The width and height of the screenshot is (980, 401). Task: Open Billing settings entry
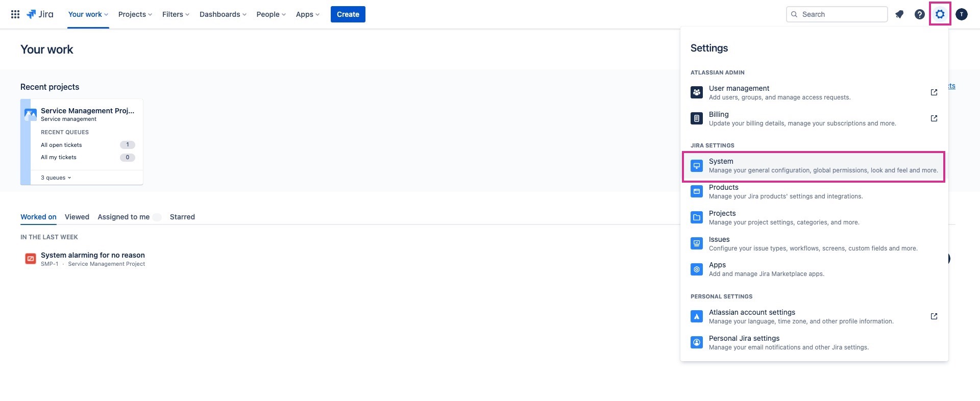pyautogui.click(x=814, y=118)
